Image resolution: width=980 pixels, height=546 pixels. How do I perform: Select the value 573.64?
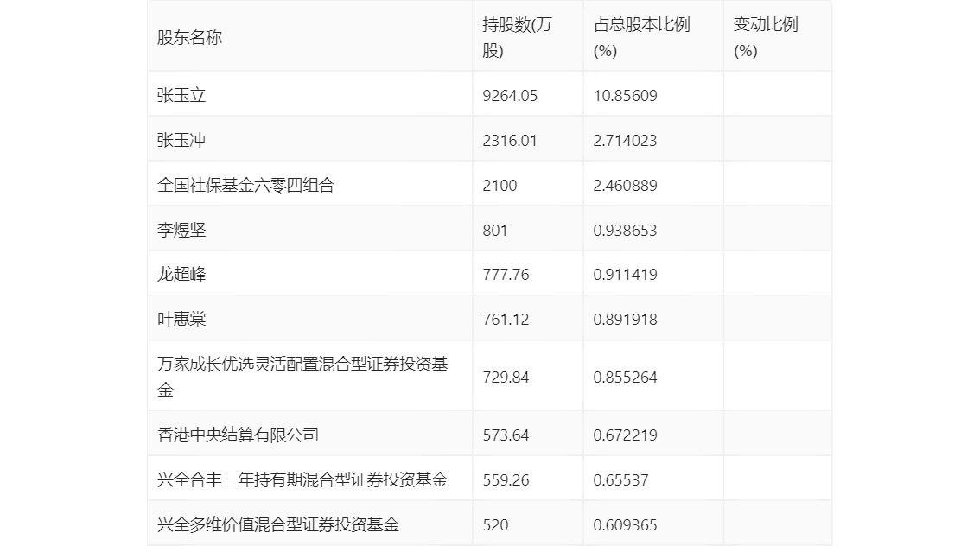506,435
